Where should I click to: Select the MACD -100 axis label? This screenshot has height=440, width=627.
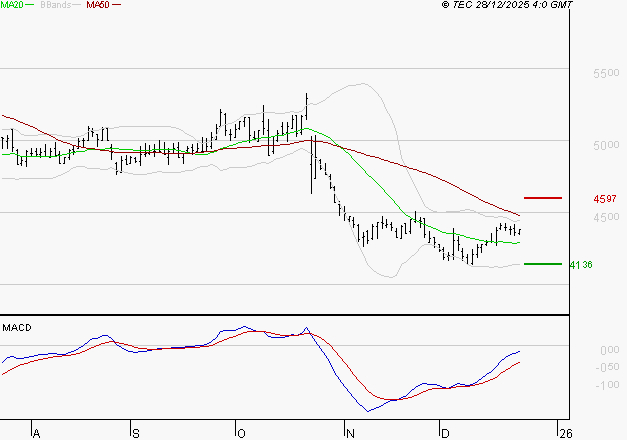(607, 385)
